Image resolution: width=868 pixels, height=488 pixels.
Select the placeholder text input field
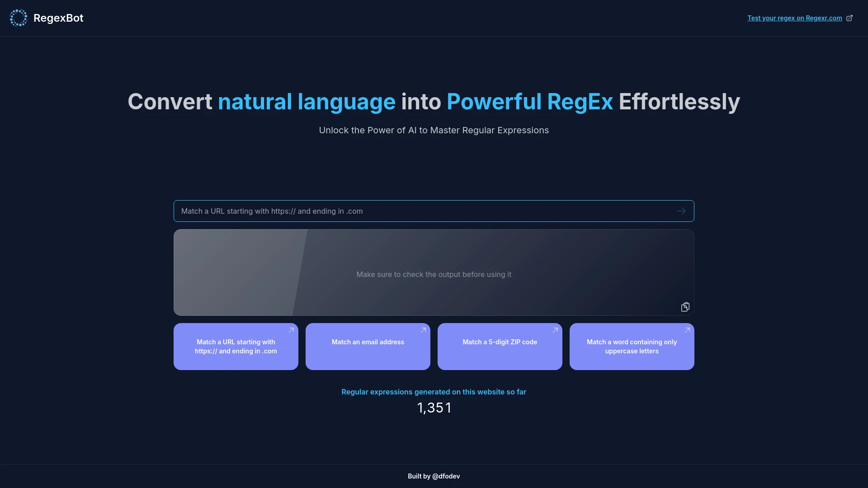pos(434,211)
